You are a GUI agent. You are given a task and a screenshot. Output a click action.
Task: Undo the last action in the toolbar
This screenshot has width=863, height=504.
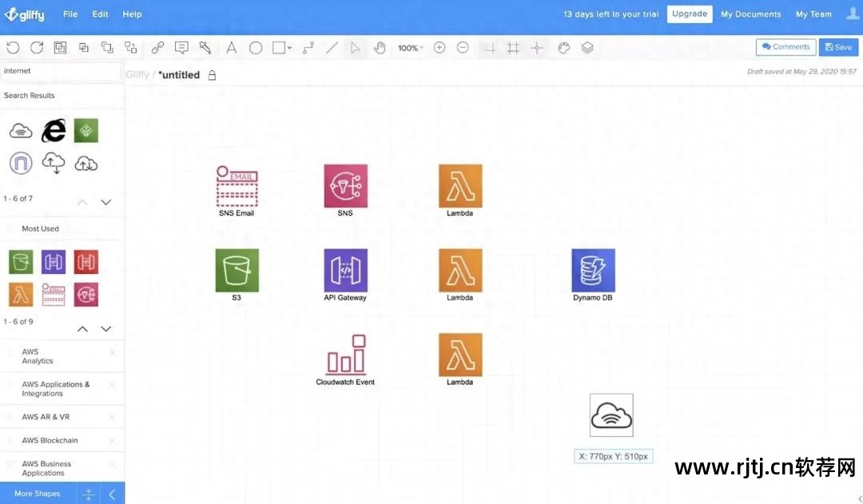(13, 48)
